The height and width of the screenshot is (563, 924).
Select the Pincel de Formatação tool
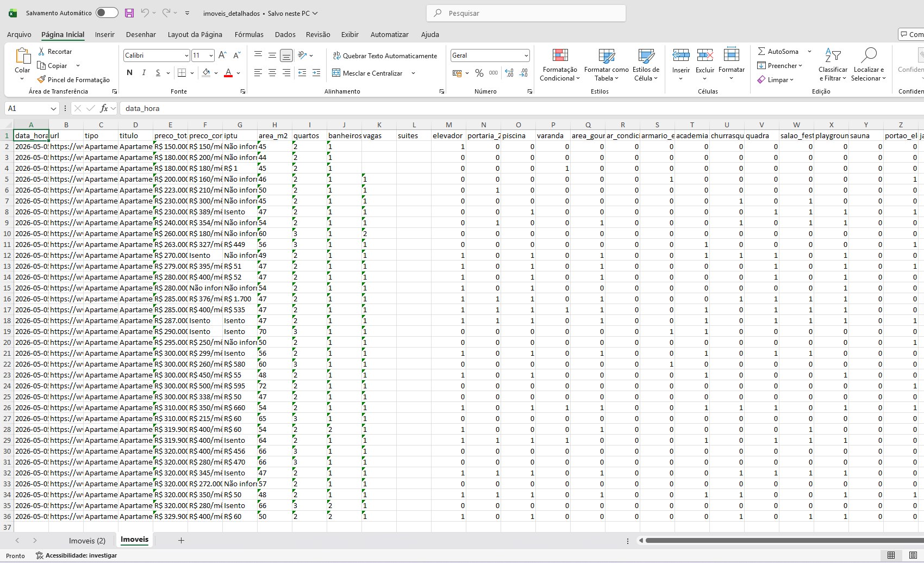(x=73, y=79)
